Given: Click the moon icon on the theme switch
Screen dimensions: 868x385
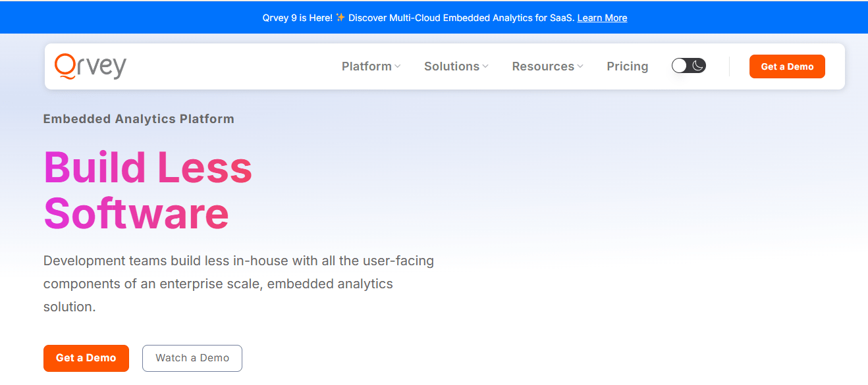Looking at the screenshot, I should (698, 66).
